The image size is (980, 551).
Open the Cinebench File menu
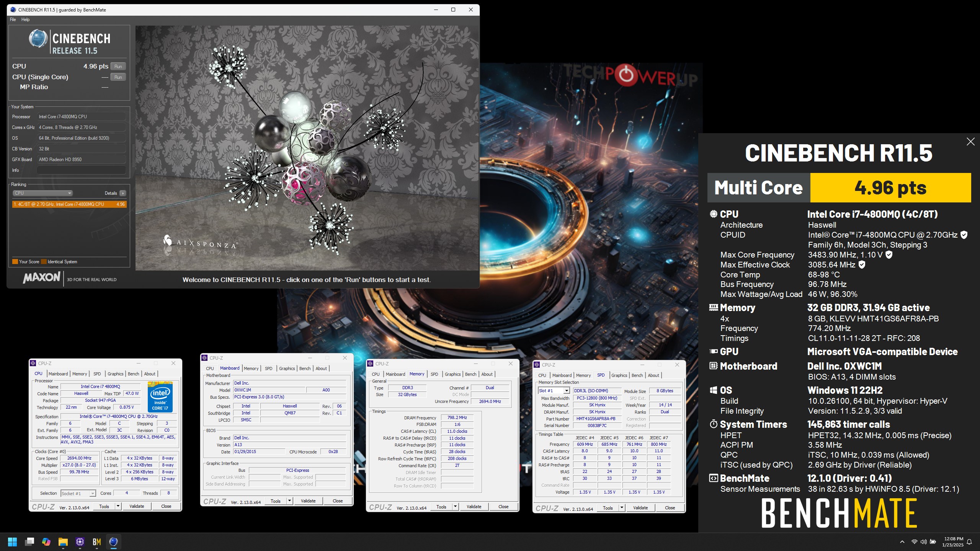click(x=13, y=20)
